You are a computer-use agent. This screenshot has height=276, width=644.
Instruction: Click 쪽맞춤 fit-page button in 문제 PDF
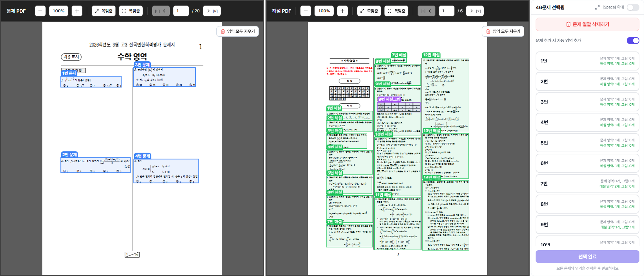[x=103, y=11]
